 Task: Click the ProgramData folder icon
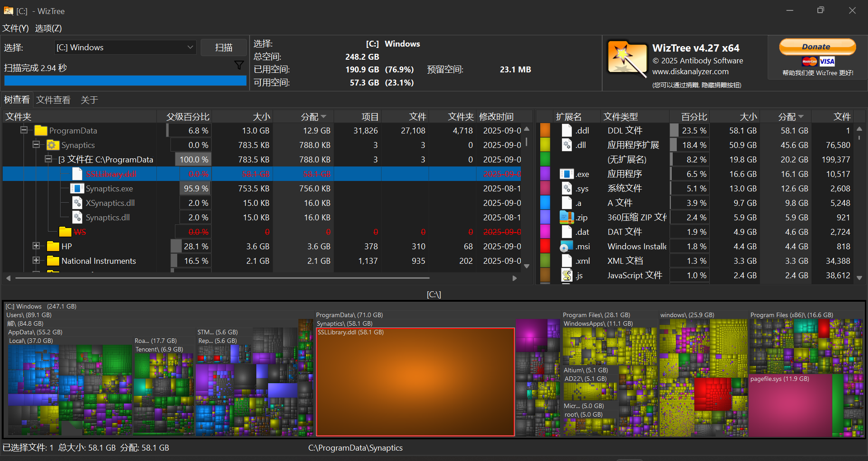41,131
